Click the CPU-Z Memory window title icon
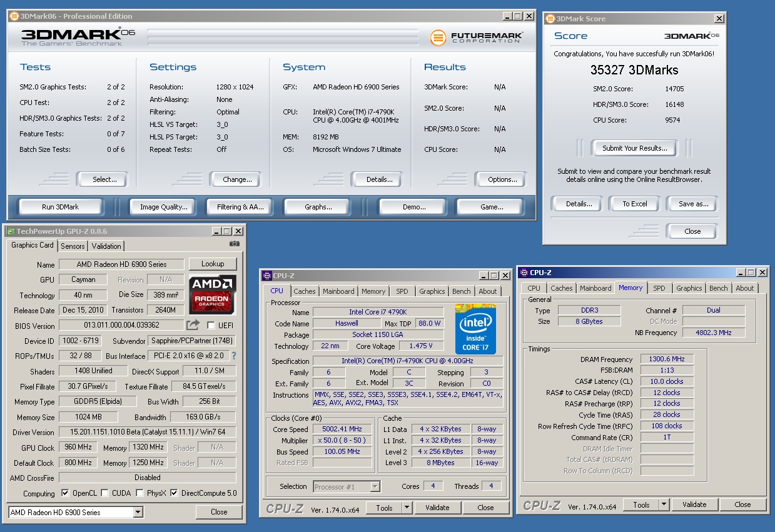Viewport: 775px width, 532px height. pos(524,273)
